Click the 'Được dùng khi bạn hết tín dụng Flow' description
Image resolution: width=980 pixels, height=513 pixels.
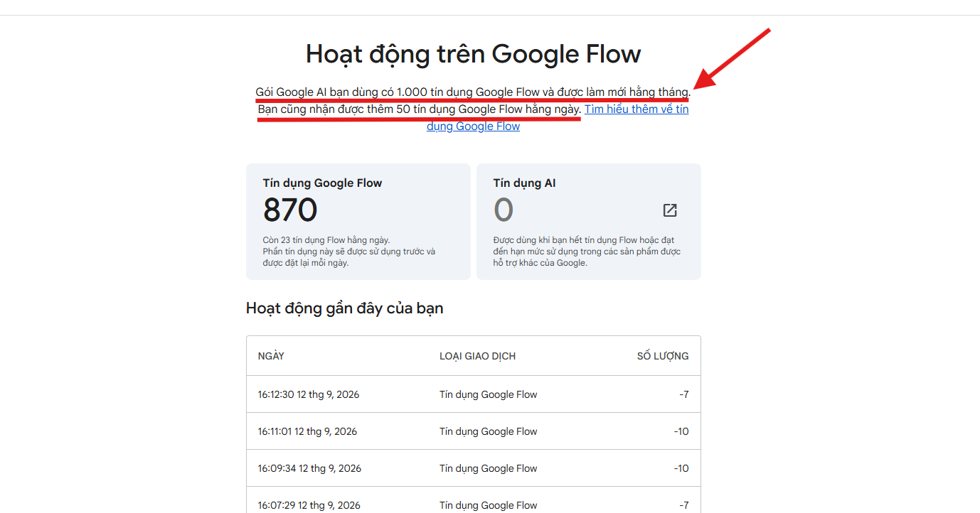(x=587, y=252)
